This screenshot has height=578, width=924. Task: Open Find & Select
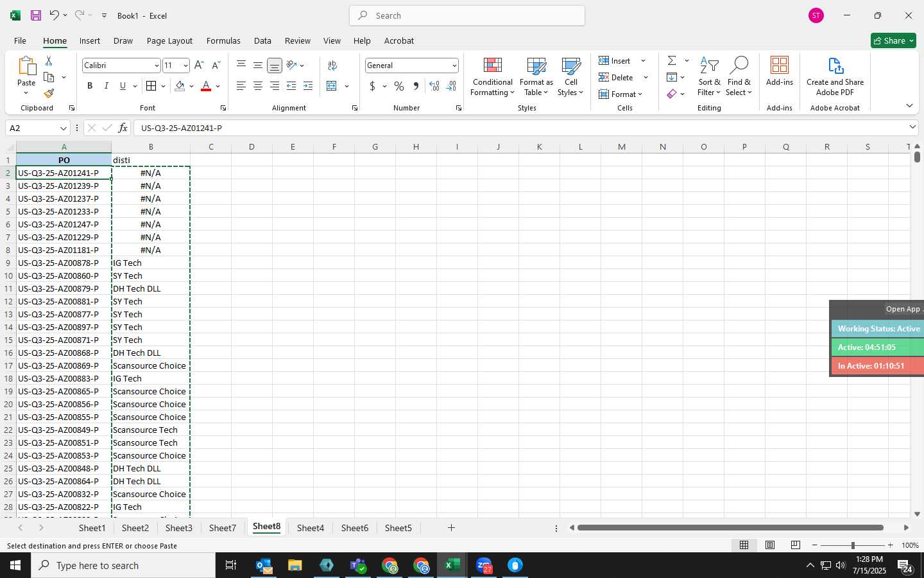[739, 76]
